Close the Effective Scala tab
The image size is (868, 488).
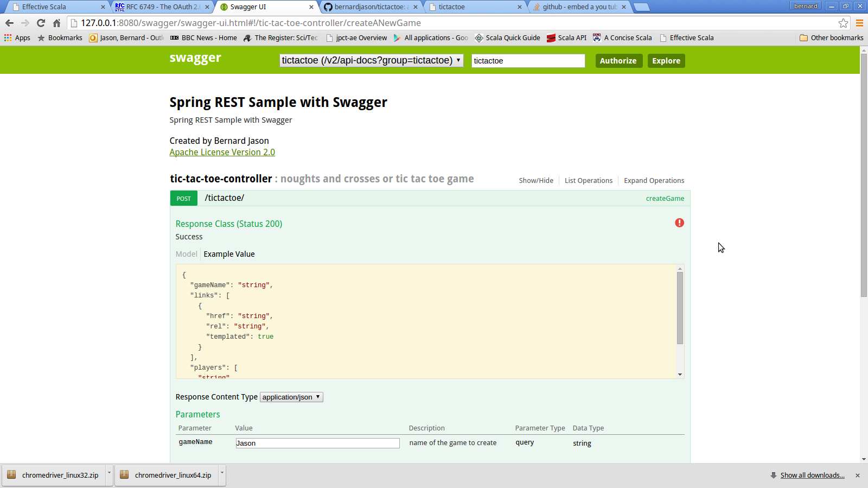pyautogui.click(x=103, y=7)
